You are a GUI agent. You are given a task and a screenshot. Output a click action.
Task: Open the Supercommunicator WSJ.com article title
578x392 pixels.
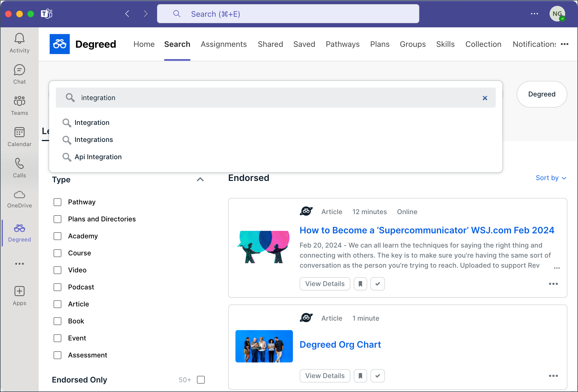427,230
